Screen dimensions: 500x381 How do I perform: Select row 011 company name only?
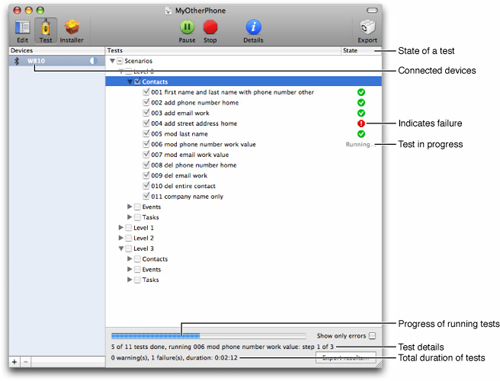[244, 196]
